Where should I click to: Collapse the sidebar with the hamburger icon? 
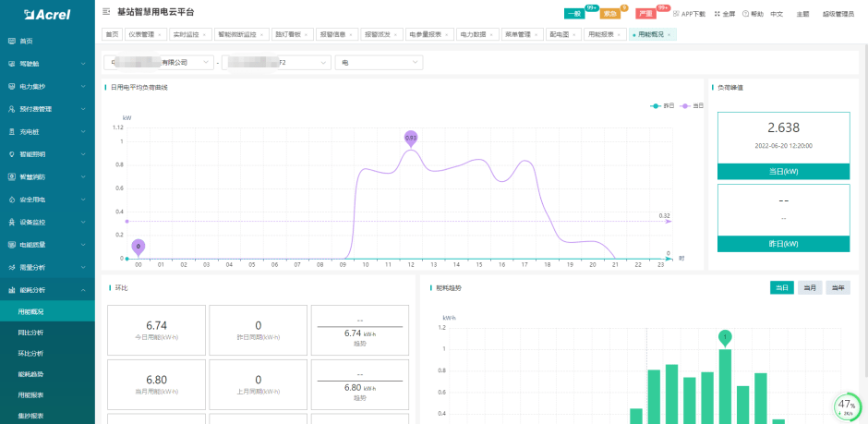coord(107,13)
